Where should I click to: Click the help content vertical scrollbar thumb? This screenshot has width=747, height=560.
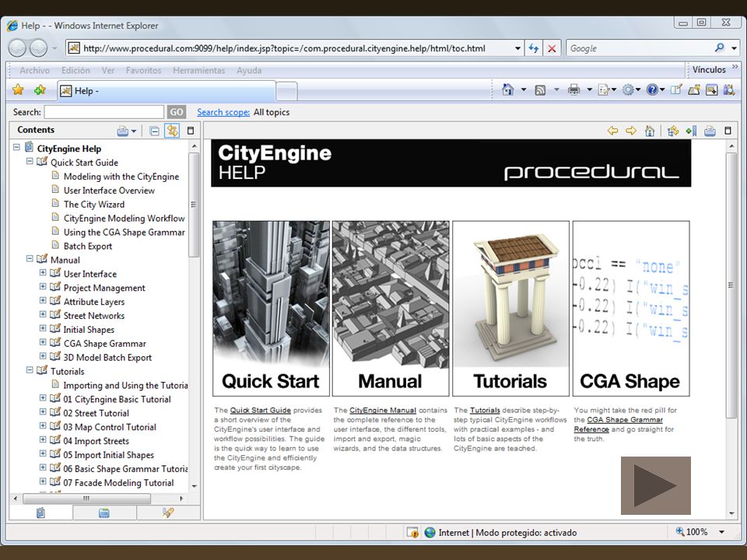731,285
